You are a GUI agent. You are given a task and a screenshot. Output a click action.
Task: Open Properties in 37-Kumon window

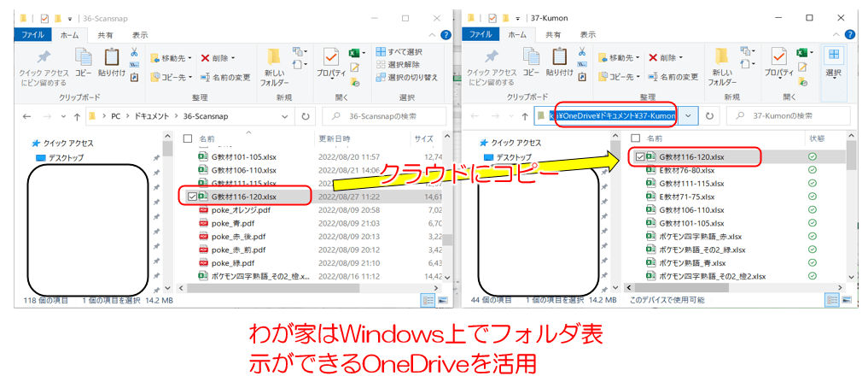[x=779, y=64]
